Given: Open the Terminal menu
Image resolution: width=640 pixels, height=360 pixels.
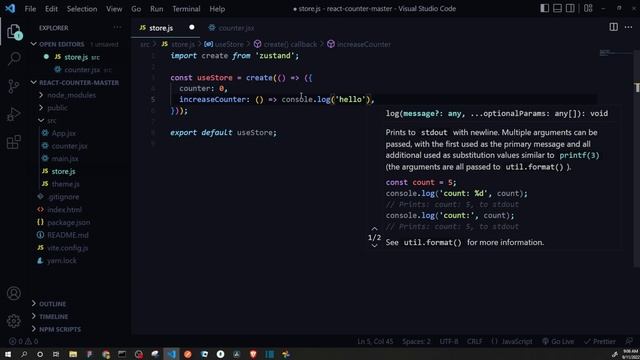Looking at the screenshot, I should pos(186,9).
